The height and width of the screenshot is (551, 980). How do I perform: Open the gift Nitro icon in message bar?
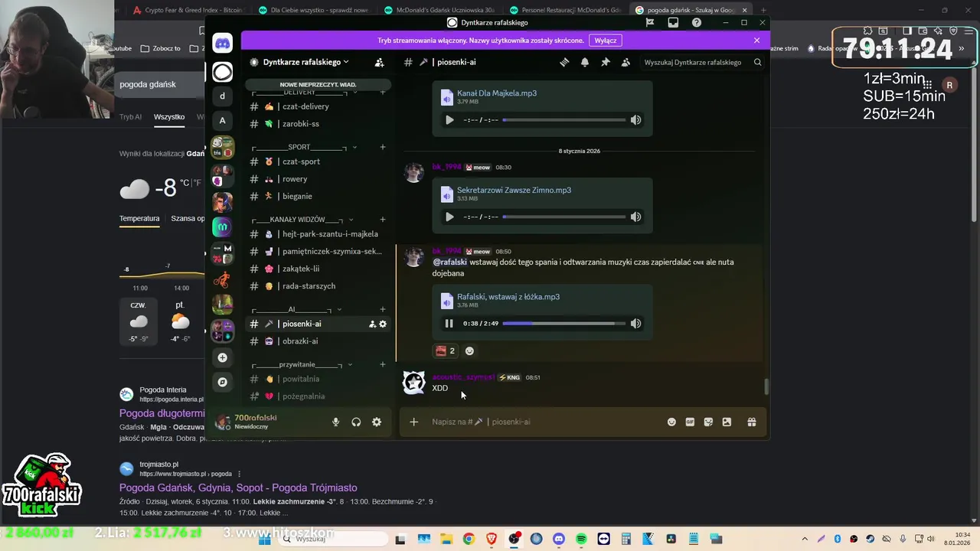(x=752, y=422)
